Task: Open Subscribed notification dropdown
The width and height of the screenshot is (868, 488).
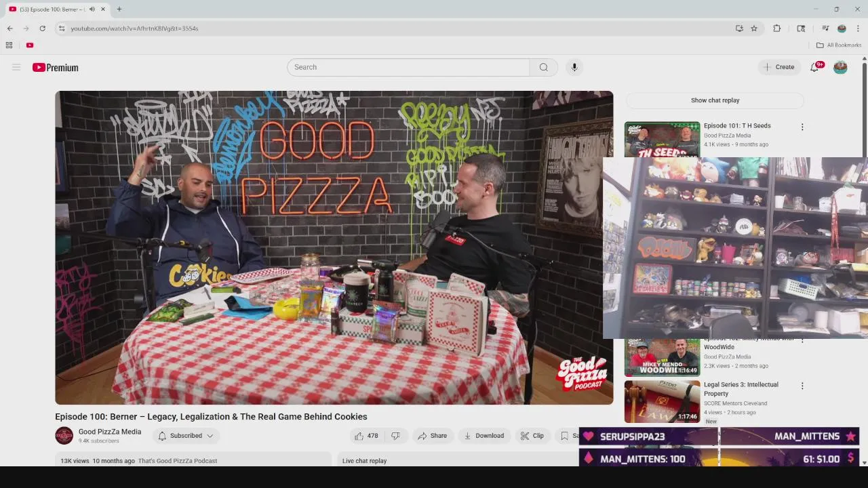Action: [186, 436]
